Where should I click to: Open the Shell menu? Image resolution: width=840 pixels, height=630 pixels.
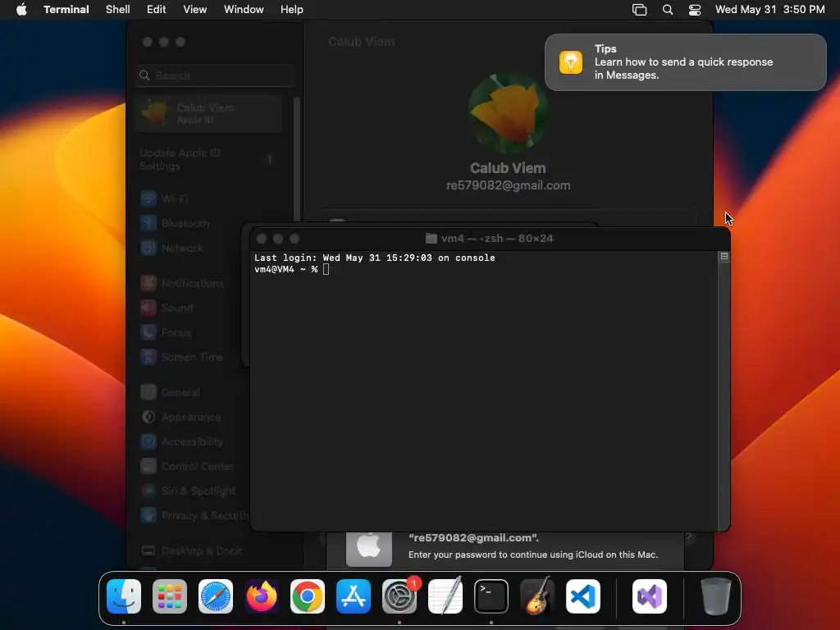coord(118,10)
